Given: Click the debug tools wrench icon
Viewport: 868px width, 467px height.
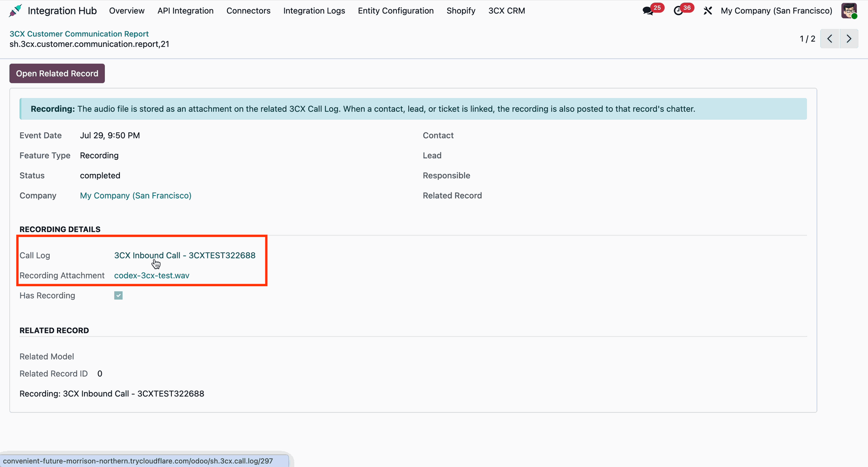Looking at the screenshot, I should [708, 11].
